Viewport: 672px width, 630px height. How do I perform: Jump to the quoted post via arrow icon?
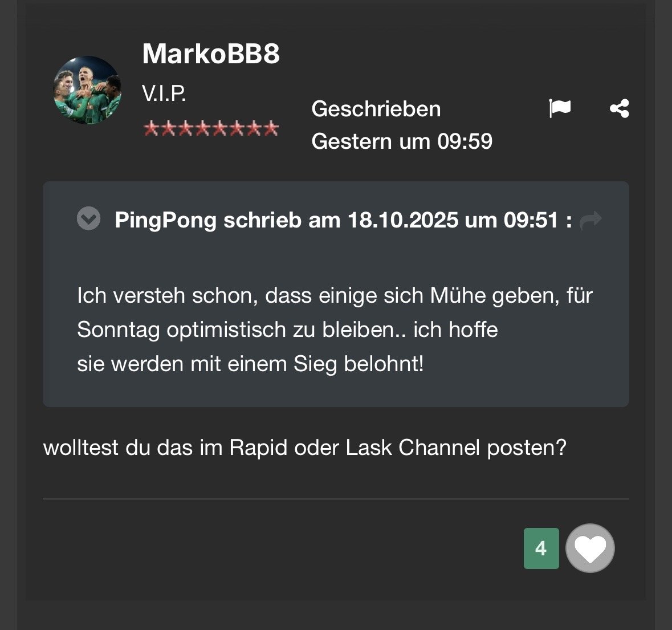pos(590,220)
